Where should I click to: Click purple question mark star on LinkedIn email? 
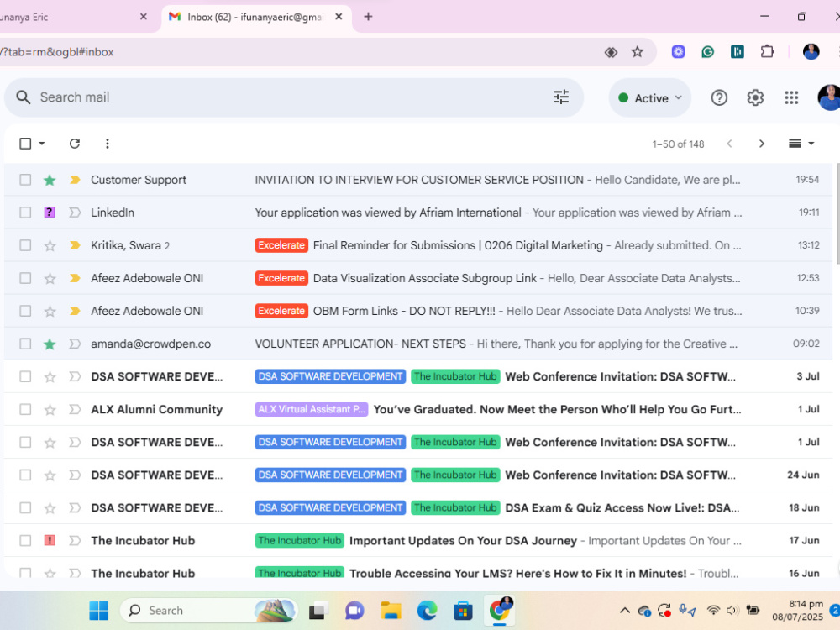50,213
